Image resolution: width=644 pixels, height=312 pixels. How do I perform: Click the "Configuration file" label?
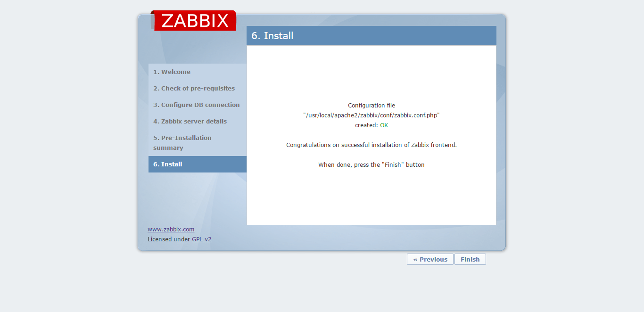tap(372, 106)
